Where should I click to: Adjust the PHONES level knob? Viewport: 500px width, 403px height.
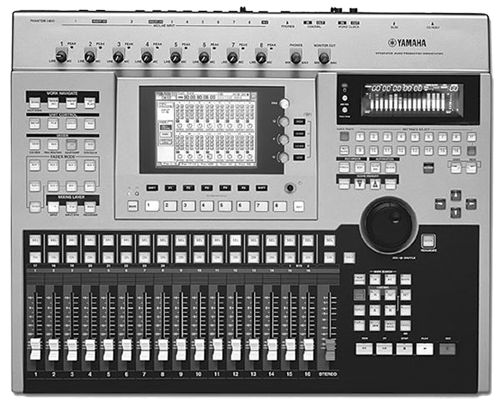coord(295,57)
